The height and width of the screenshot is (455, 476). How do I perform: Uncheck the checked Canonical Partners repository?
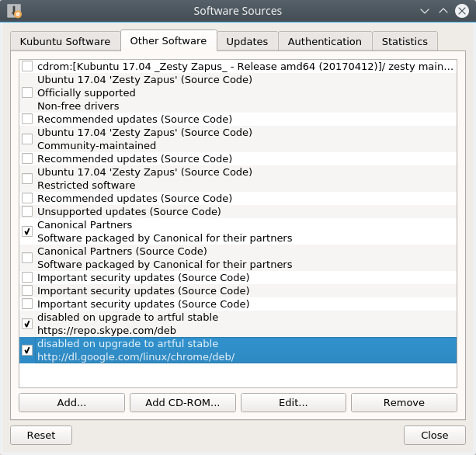click(x=27, y=231)
